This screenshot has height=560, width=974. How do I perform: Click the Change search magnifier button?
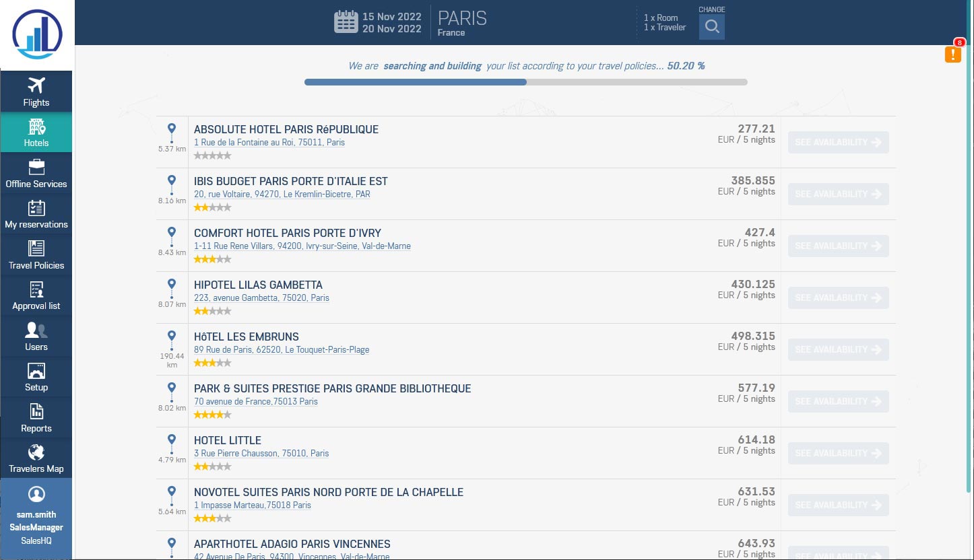[711, 27]
